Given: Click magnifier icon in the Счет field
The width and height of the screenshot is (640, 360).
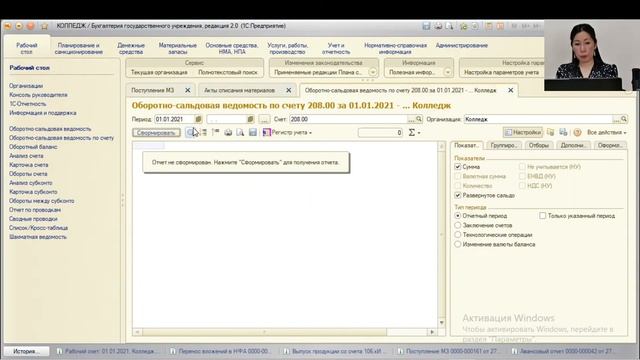Looking at the screenshot, I should tap(419, 119).
